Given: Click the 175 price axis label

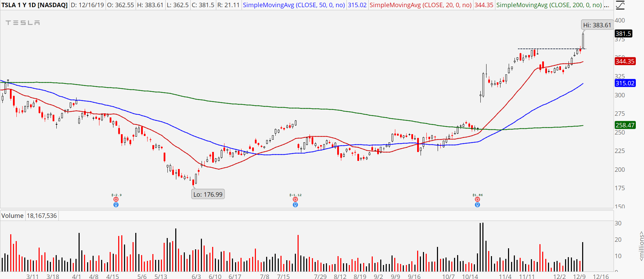Looking at the screenshot, I should tap(620, 188).
